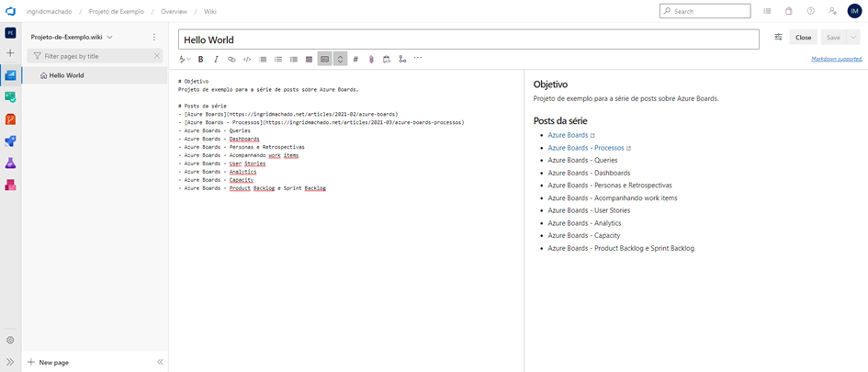The width and height of the screenshot is (868, 372).
Task: Insert inline code formatting
Action: 247,59
